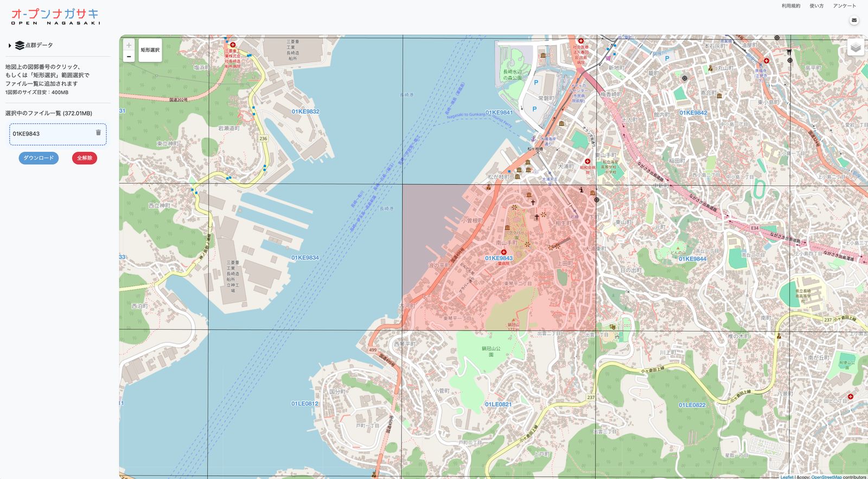This screenshot has width=868, height=479.
Task: Click the zoom in plus button
Action: (x=129, y=45)
